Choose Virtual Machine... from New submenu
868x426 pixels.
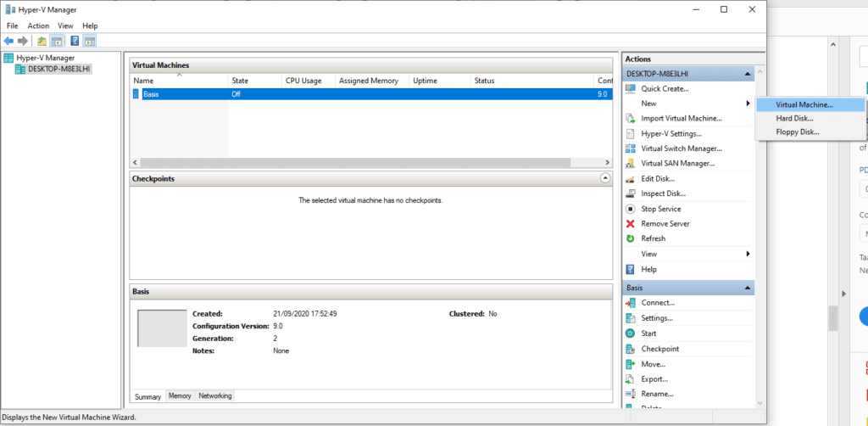[x=810, y=104]
